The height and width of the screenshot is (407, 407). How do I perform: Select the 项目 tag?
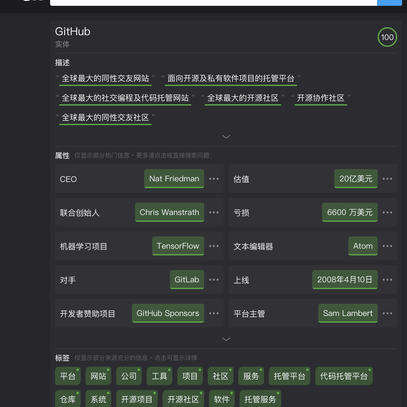(190, 376)
